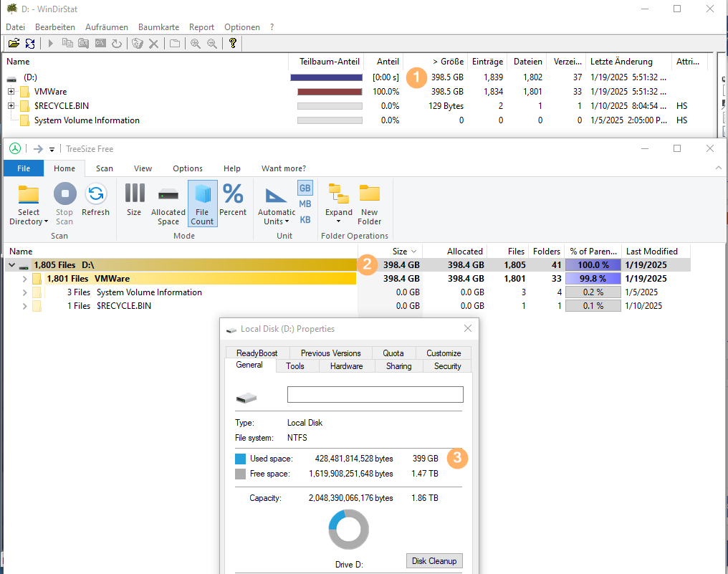Viewport: 728px width, 574px height.
Task: Click the WinDirStat Expand/play arrow toolbar icon
Action: (x=51, y=43)
